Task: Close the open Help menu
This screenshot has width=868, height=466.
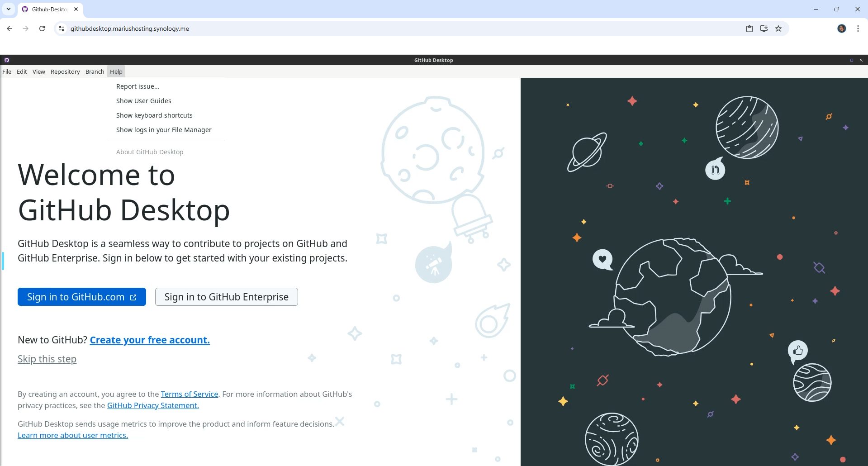Action: pyautogui.click(x=116, y=71)
